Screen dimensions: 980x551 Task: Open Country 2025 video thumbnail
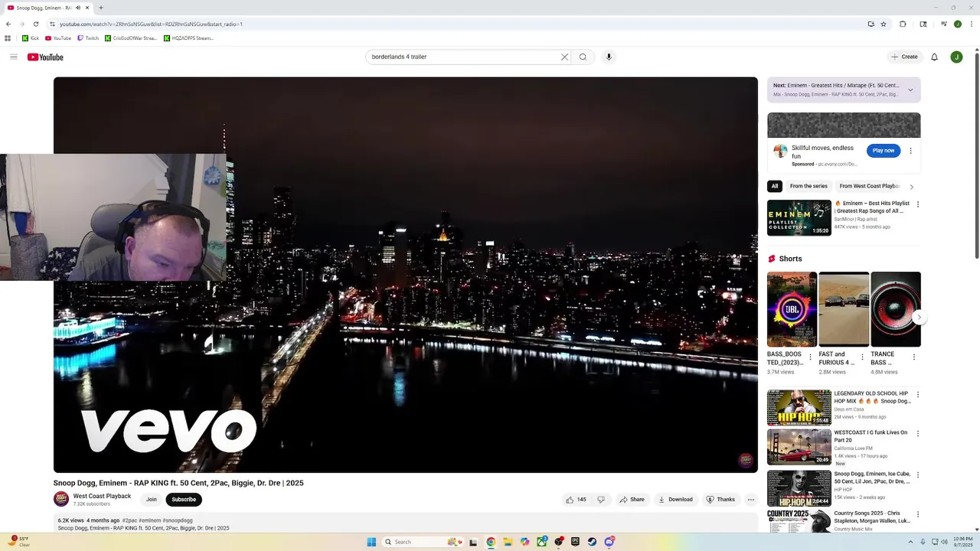pyautogui.click(x=799, y=521)
